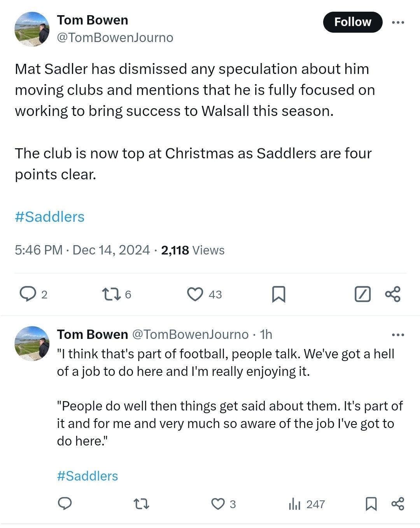Open @TomBowenJourno handle in header
This screenshot has width=420, height=528.
point(115,38)
